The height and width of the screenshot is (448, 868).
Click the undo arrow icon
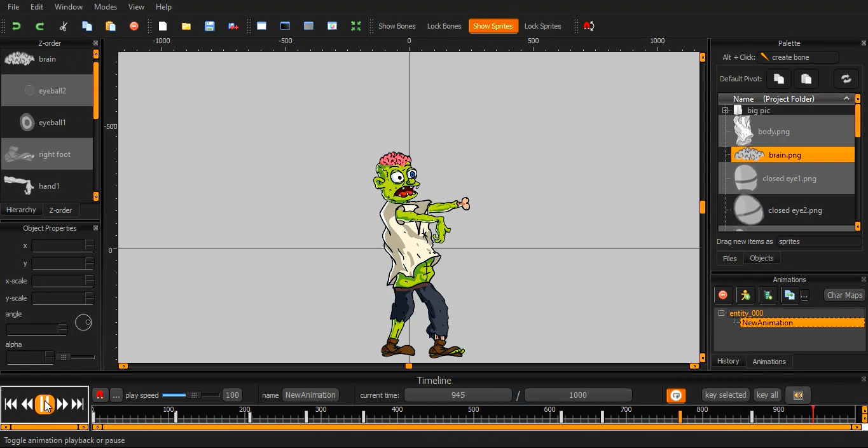17,26
